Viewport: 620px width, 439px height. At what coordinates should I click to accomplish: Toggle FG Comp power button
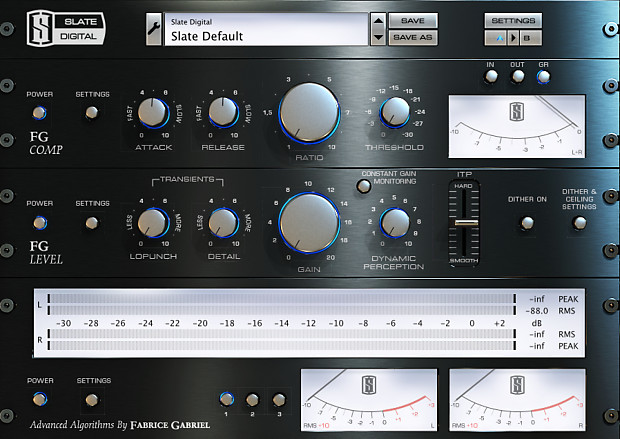pyautogui.click(x=39, y=113)
